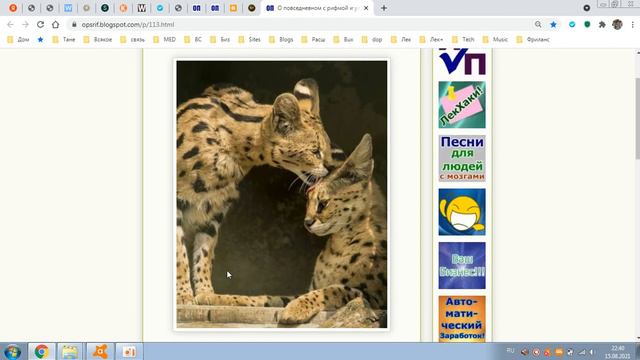Open the RU language indicator in tray

pos(510,351)
